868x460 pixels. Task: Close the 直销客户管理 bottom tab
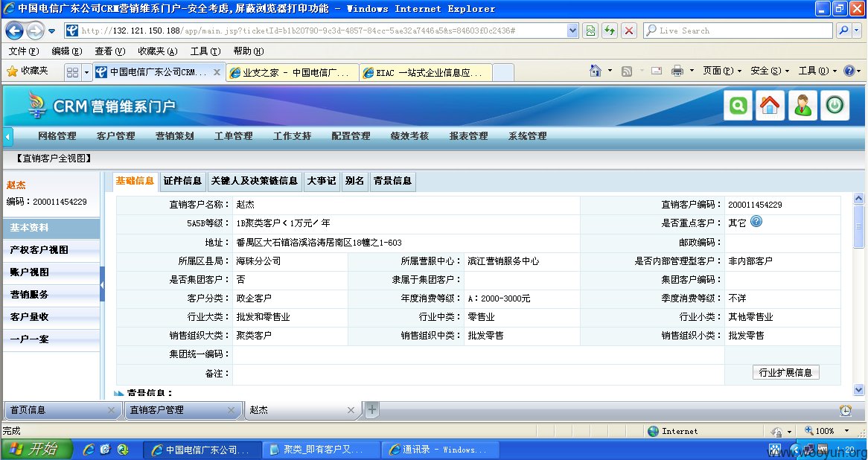point(231,410)
